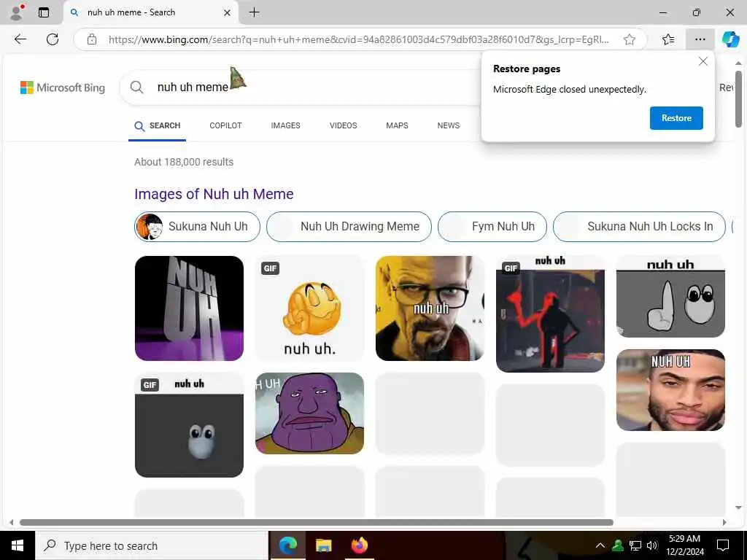Click the green user tray icon

(x=618, y=545)
